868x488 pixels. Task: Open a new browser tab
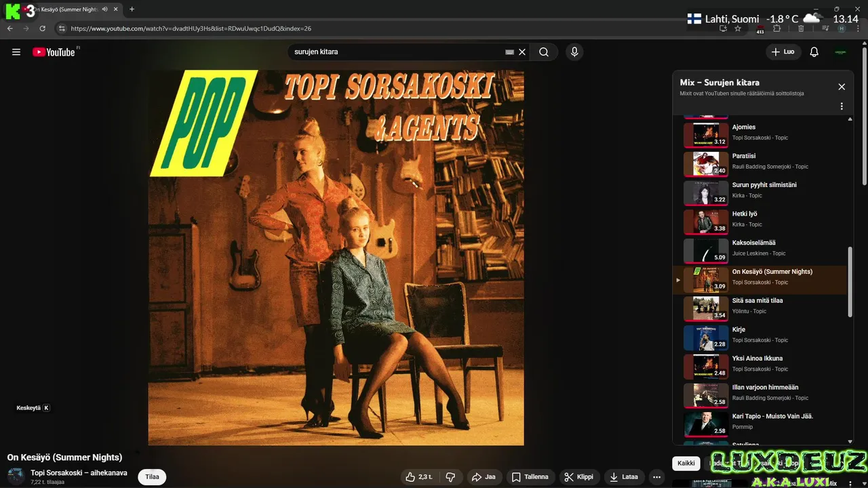tap(132, 9)
